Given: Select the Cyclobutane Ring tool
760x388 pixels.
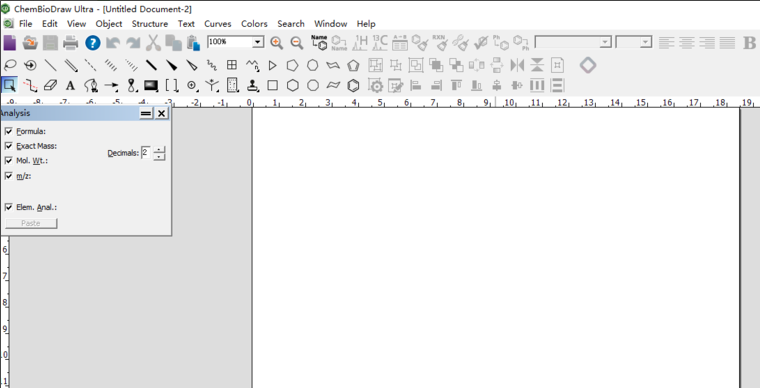Looking at the screenshot, I should click(x=272, y=86).
